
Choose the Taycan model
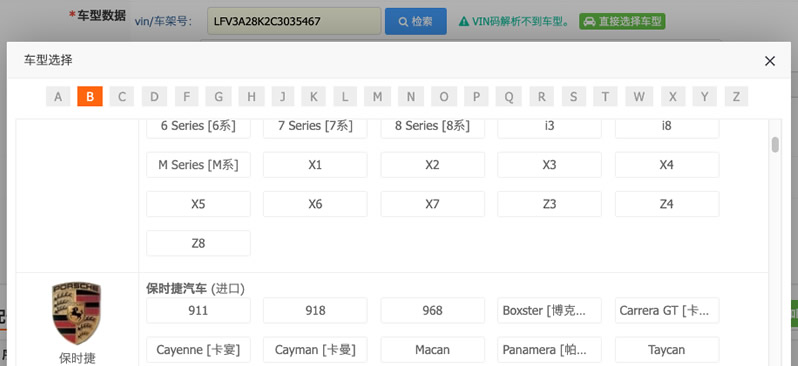click(x=667, y=350)
